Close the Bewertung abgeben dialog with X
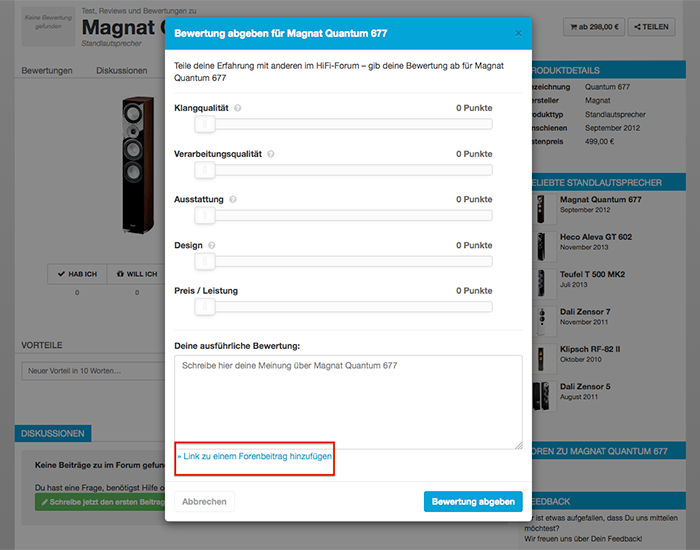This screenshot has height=550, width=700. point(518,33)
